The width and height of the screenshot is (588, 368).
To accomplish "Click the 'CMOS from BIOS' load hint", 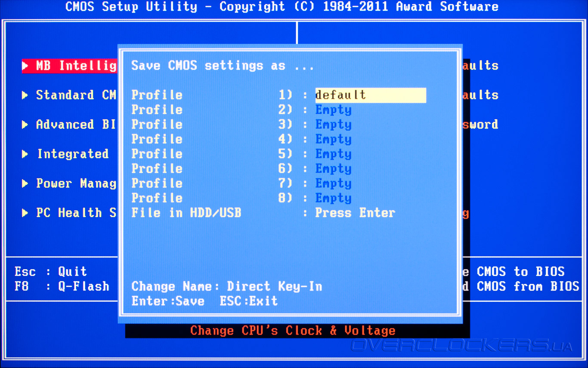I will [x=528, y=286].
